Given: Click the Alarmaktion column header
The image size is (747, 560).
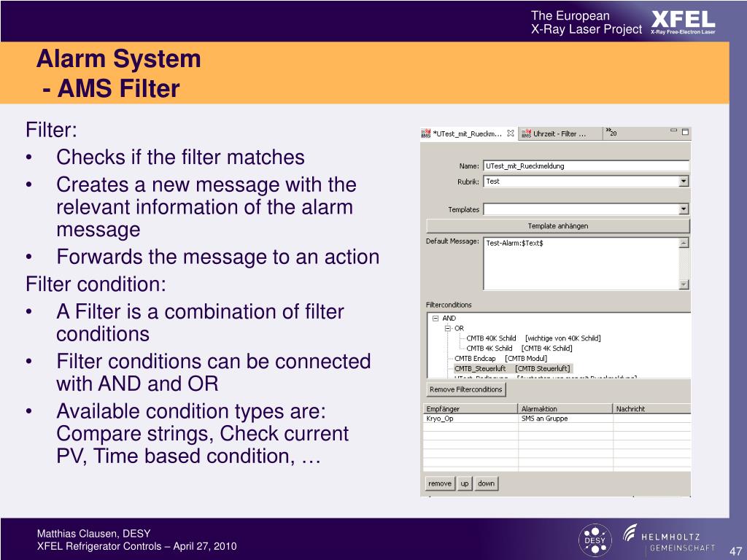Looking at the screenshot, I should coord(565,408).
